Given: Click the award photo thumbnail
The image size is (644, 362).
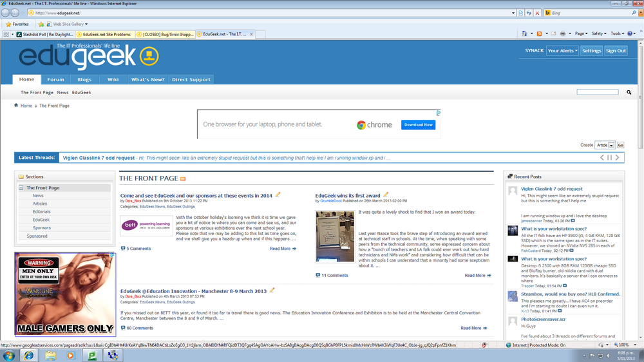Looking at the screenshot, I should [x=335, y=236].
